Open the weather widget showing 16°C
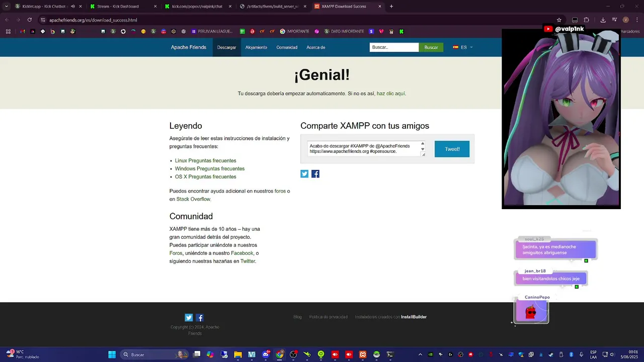 pos(22,354)
